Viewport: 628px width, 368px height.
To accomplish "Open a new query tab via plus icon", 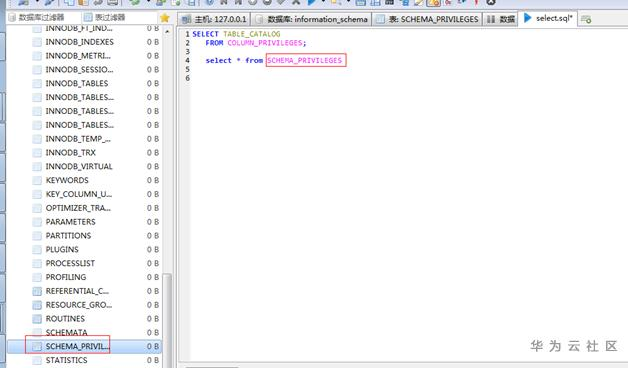I will click(586, 19).
